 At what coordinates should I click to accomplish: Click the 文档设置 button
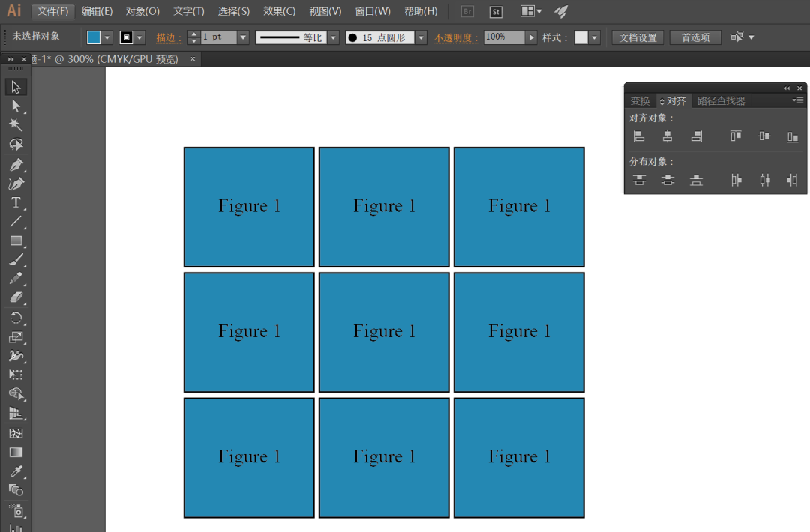(638, 37)
